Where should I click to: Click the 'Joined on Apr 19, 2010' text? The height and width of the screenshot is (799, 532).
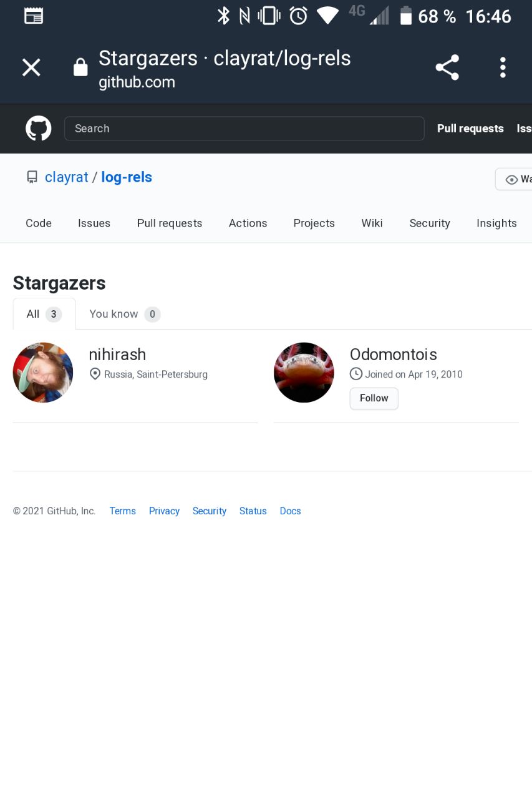(414, 375)
